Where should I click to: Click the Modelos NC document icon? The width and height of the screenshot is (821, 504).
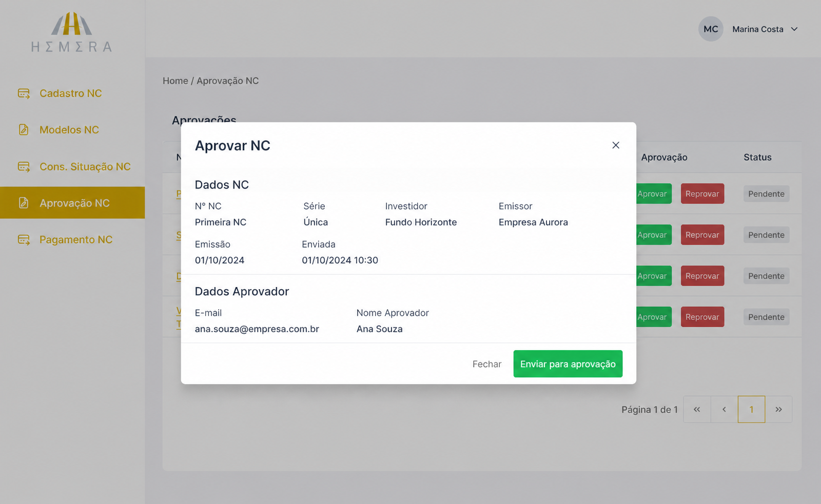tap(24, 130)
